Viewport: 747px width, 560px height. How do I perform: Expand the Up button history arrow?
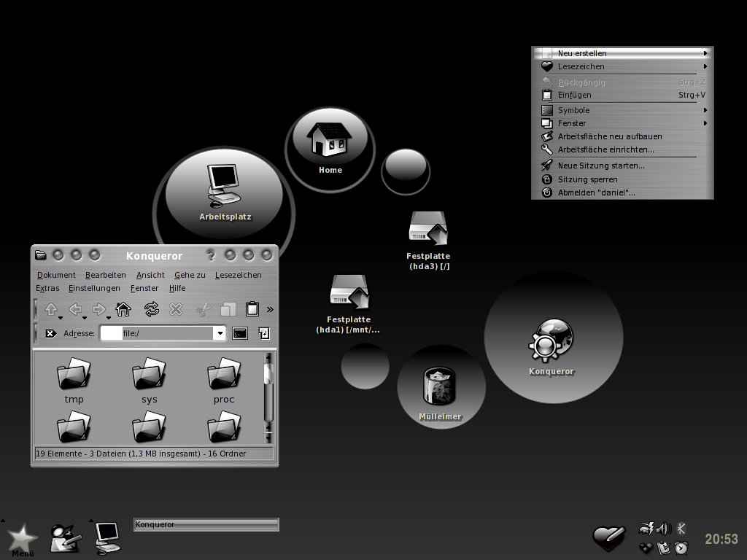[x=61, y=318]
